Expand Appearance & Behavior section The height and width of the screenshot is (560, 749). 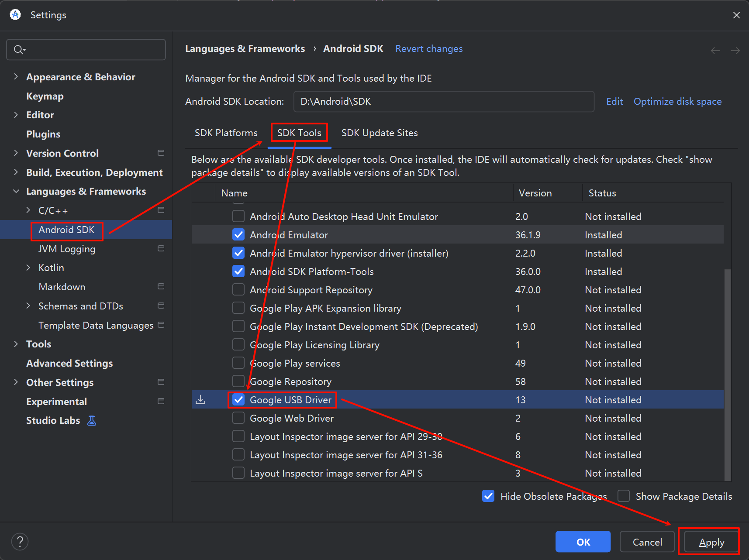[x=16, y=76]
